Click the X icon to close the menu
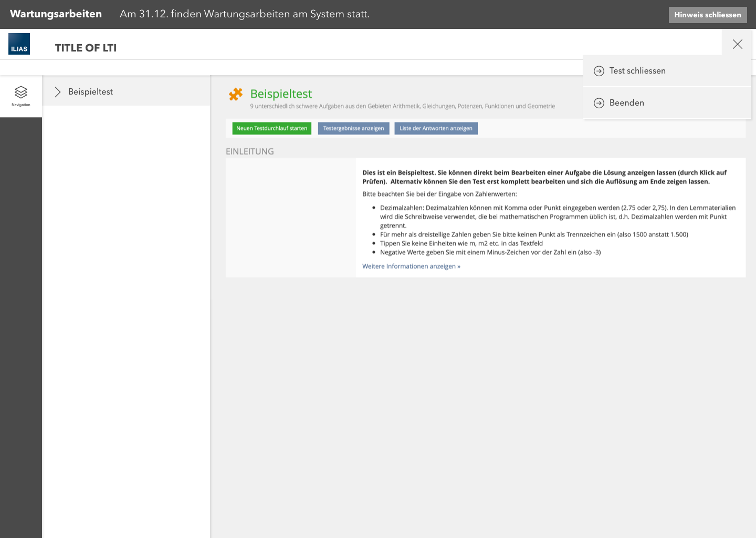 [737, 44]
